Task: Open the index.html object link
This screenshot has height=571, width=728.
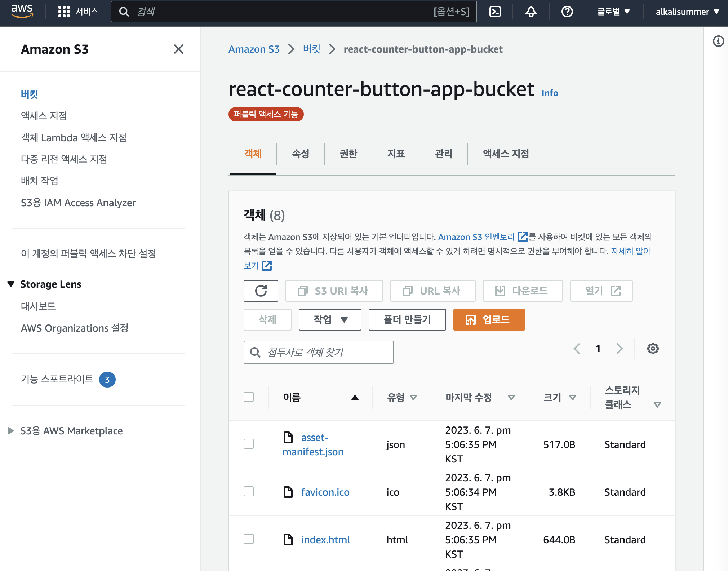Action: [x=325, y=540]
